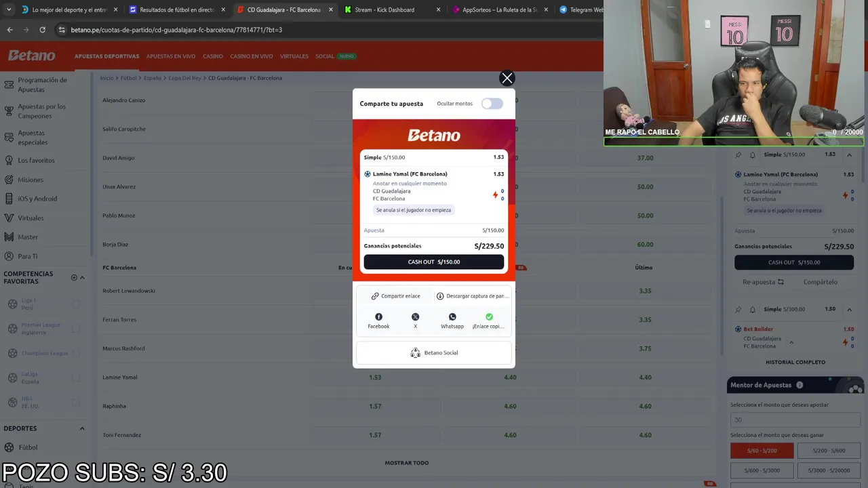Image resolution: width=868 pixels, height=488 pixels.
Task: Select the S/60 - S/200 winnings range
Action: [762, 451]
